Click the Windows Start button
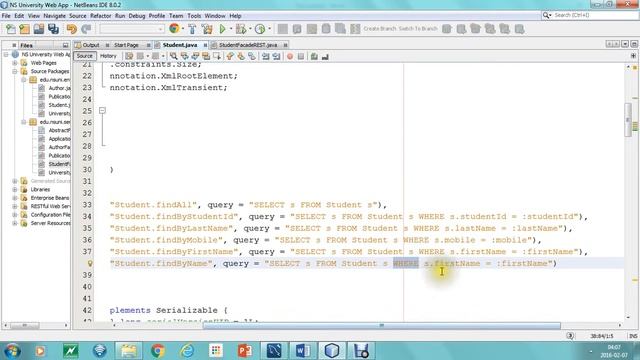The width and height of the screenshot is (640, 360). click(x=11, y=351)
